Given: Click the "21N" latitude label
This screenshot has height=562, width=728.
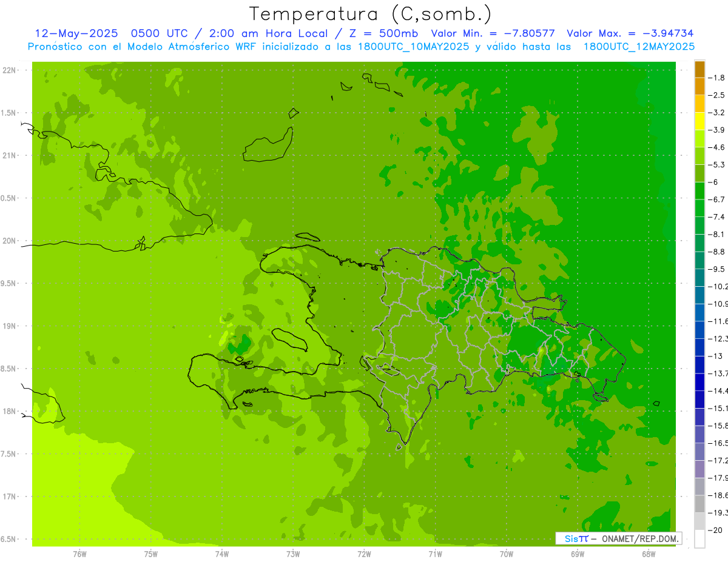Looking at the screenshot, I should coord(8,156).
